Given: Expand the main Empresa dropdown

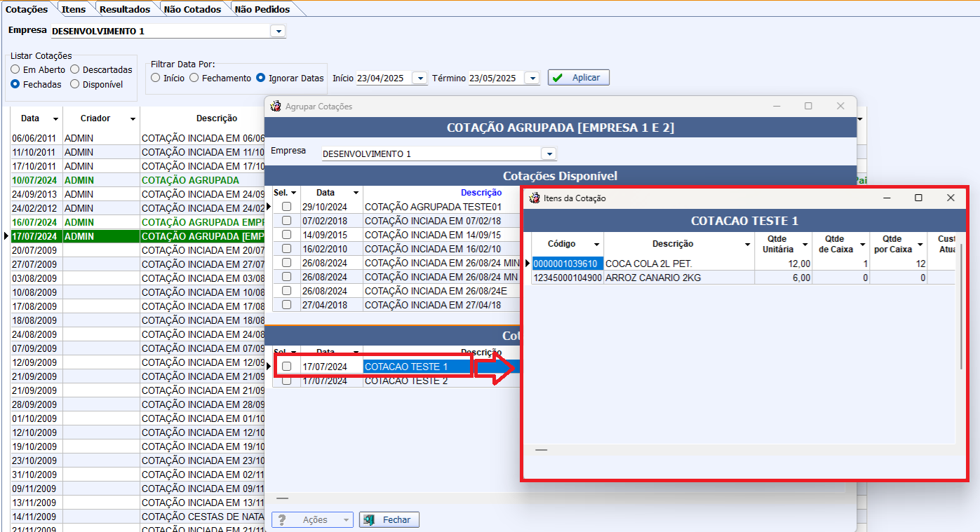Looking at the screenshot, I should pyautogui.click(x=278, y=32).
